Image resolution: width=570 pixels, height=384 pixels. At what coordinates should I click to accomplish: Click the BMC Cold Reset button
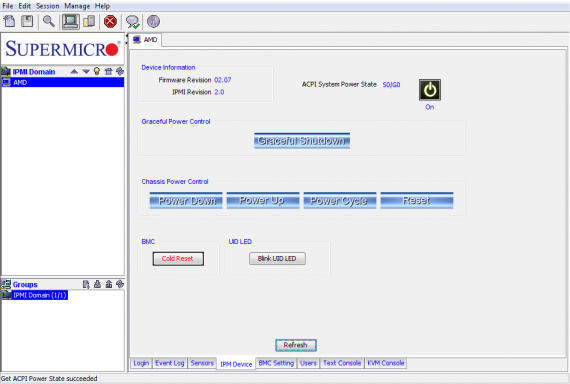[x=178, y=259]
